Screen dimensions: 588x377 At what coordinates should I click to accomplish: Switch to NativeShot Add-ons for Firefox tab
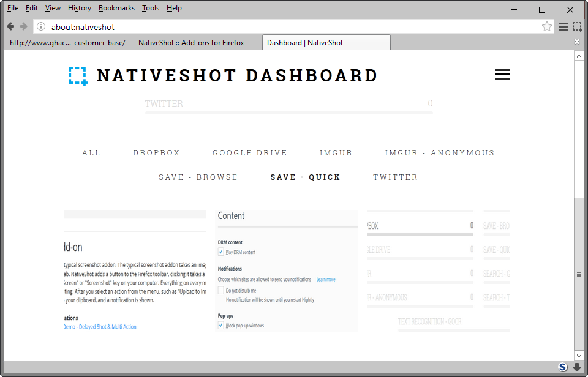pyautogui.click(x=191, y=43)
